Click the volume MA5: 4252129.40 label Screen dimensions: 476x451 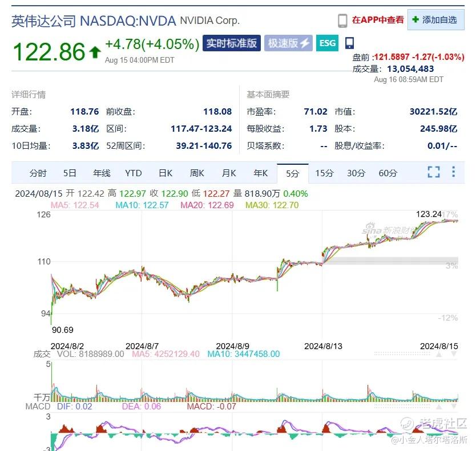click(x=166, y=354)
